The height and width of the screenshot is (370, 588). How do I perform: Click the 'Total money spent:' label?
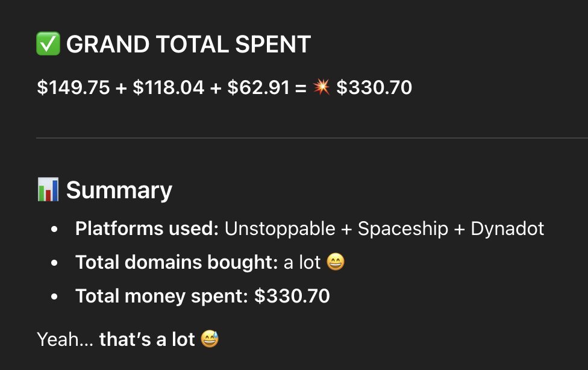161,296
